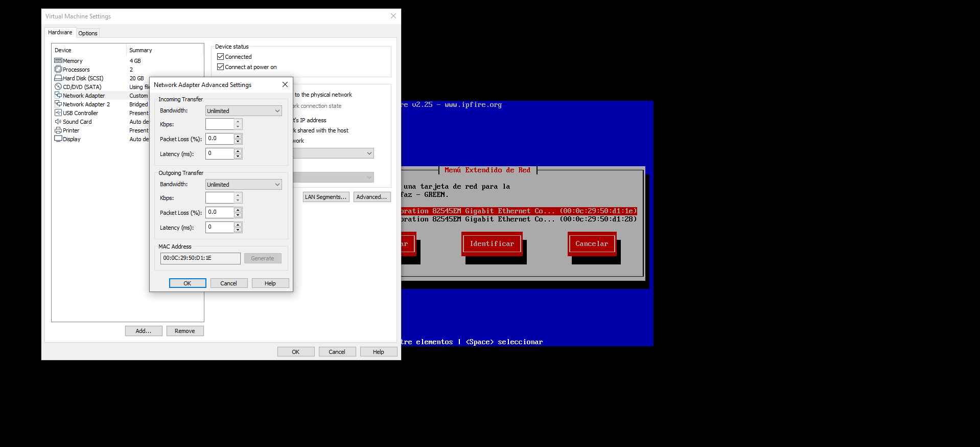Close the Network Adapter Advanced Settings dialog

pos(285,84)
